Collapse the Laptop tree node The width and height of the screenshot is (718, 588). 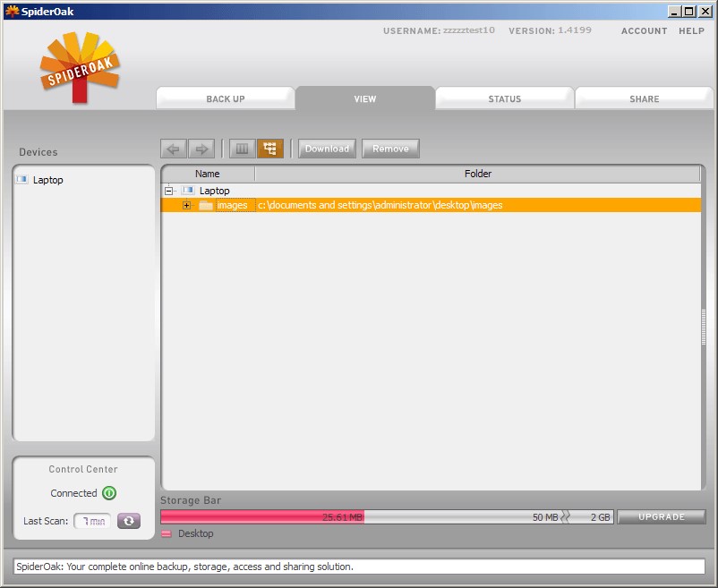tap(168, 191)
